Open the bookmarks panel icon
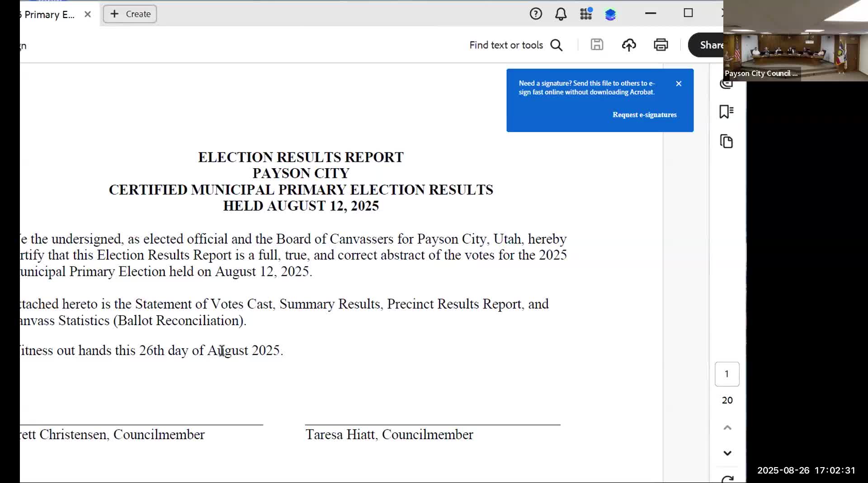Screen dimensions: 868x483 tap(726, 112)
